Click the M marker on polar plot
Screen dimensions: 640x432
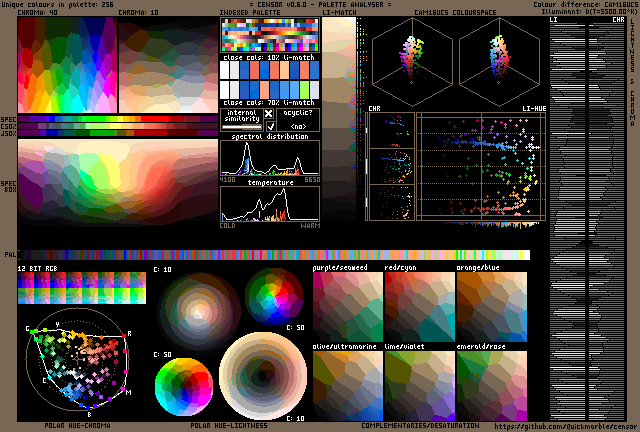(x=129, y=392)
